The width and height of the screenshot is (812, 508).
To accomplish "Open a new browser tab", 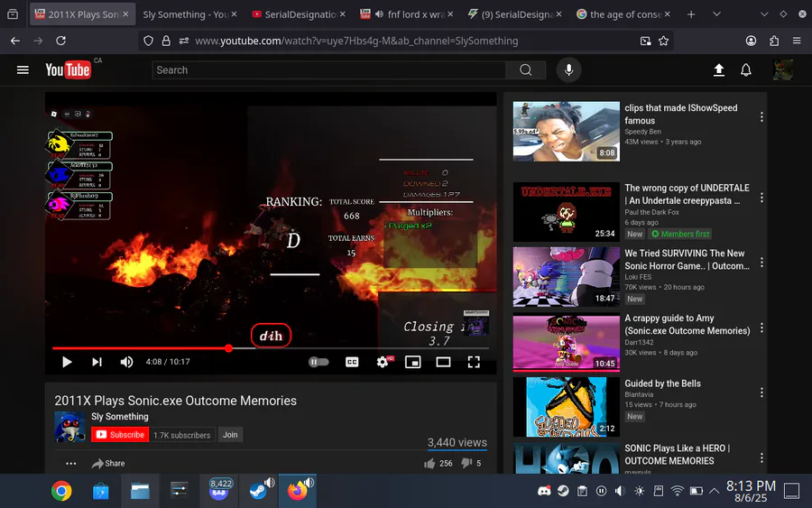I will pos(691,14).
